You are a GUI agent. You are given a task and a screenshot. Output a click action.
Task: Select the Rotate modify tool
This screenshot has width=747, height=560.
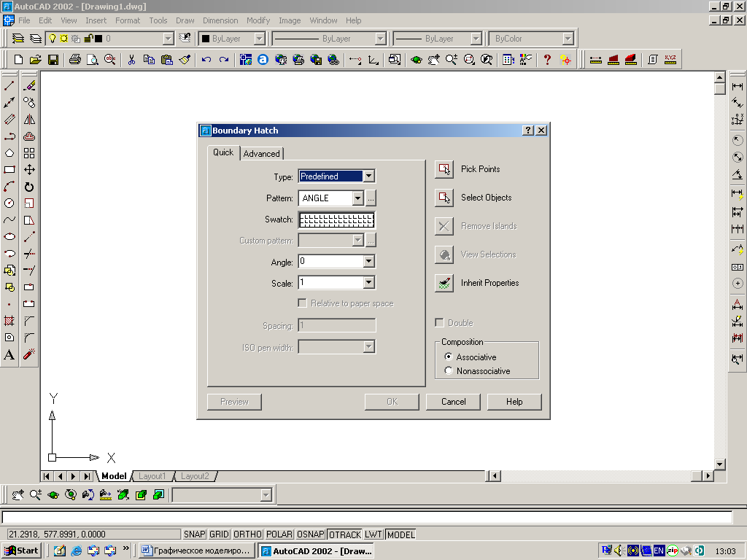tap(29, 186)
